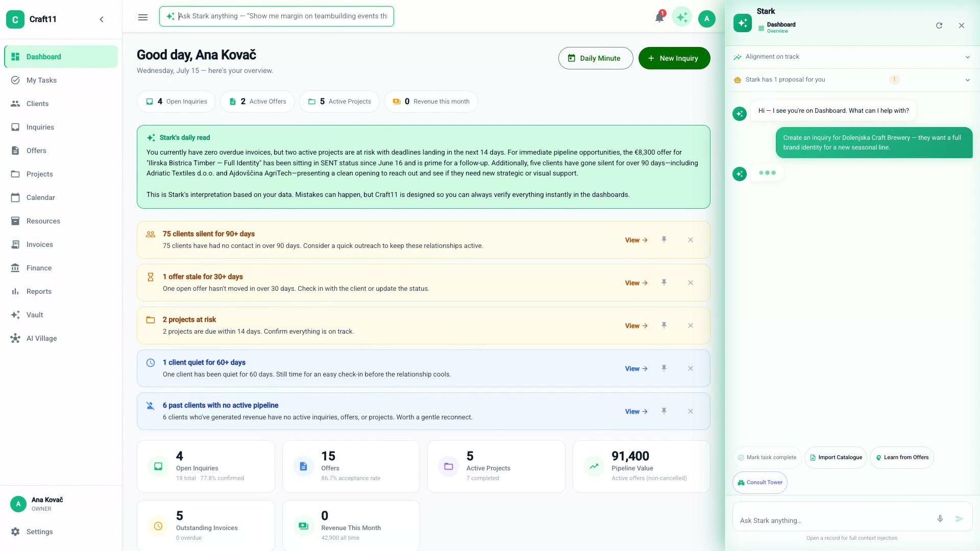The height and width of the screenshot is (551, 980).
Task: Pin the 1 offer stale alert
Action: click(x=664, y=283)
